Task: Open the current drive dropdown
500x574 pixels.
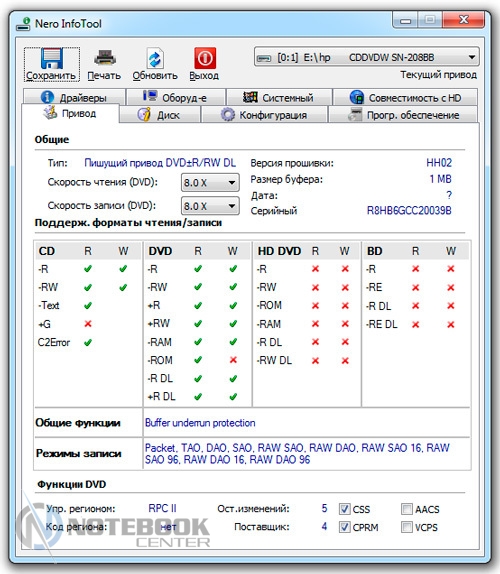Action: coord(366,57)
